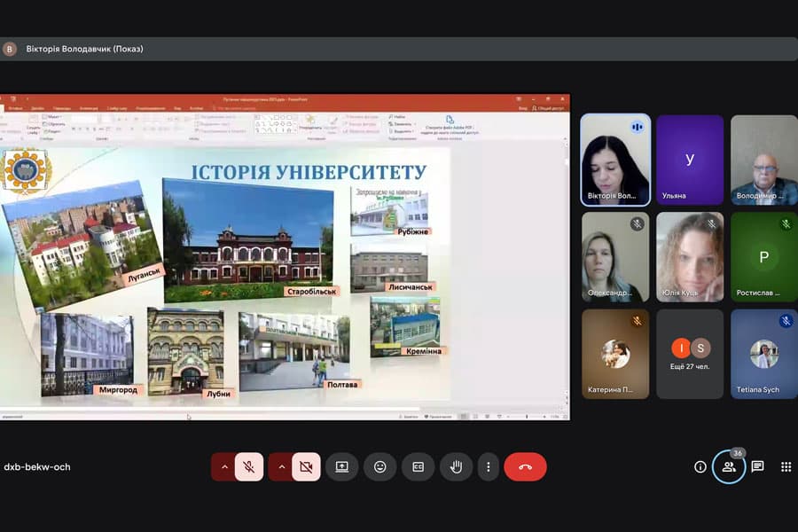Select the green Ростислав participant tile

[x=764, y=257]
